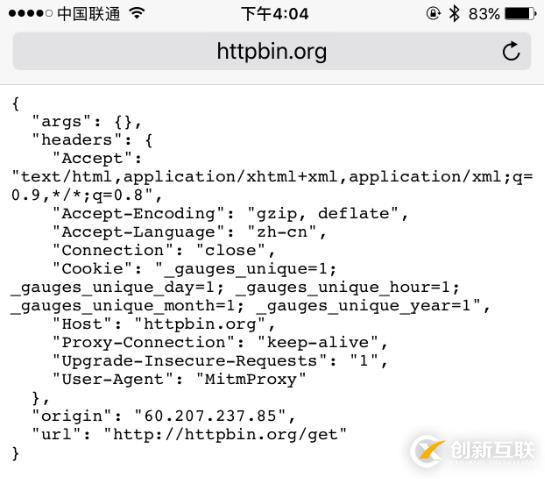This screenshot has width=545, height=479.
Task: Click the http://httpbin.org/get url text
Action: pos(225,435)
